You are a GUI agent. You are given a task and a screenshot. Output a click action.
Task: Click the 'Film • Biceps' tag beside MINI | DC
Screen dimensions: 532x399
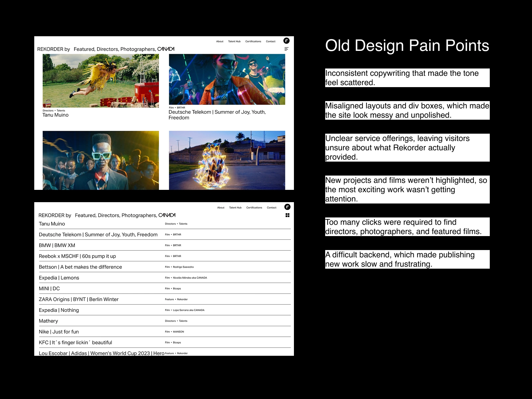(173, 289)
